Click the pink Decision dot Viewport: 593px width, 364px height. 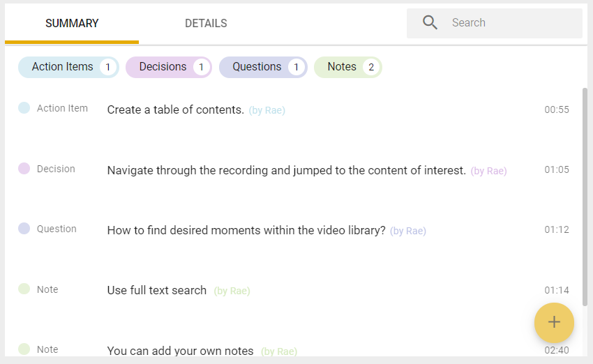24,168
